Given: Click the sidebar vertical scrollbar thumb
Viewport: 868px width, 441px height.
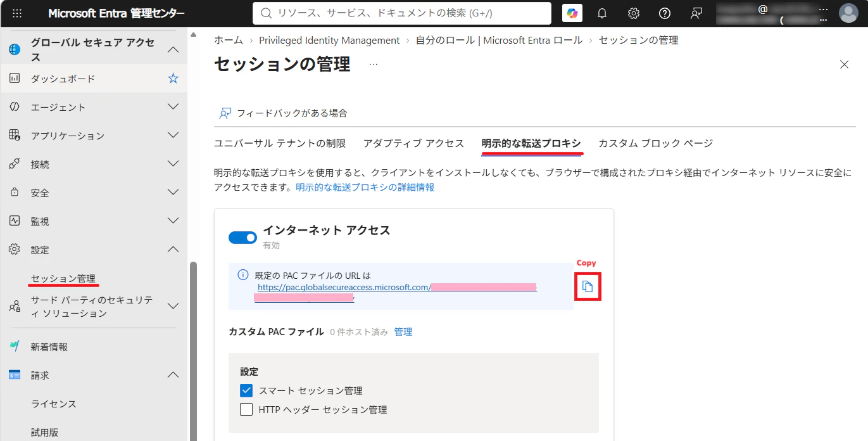Looking at the screenshot, I should tap(193, 352).
